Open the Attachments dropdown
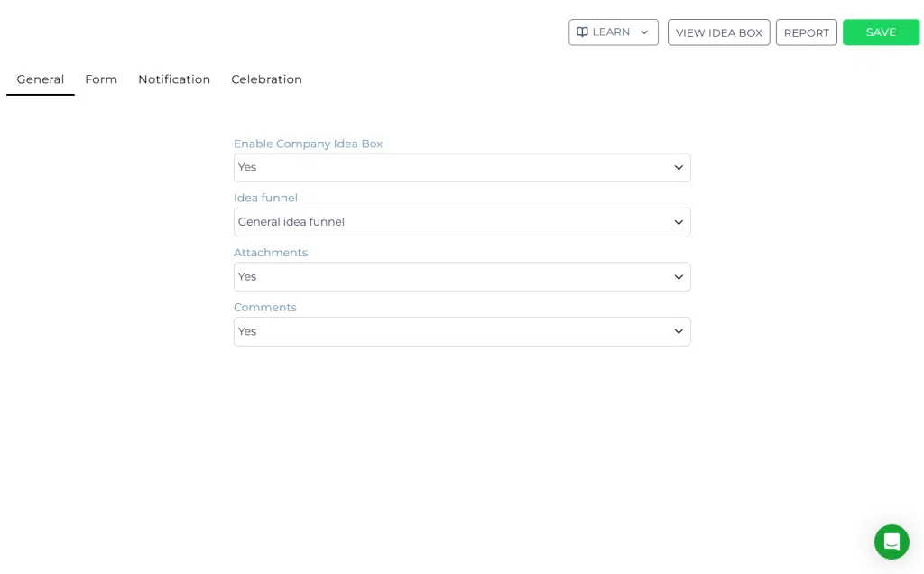This screenshot has height=574, width=924. [462, 277]
